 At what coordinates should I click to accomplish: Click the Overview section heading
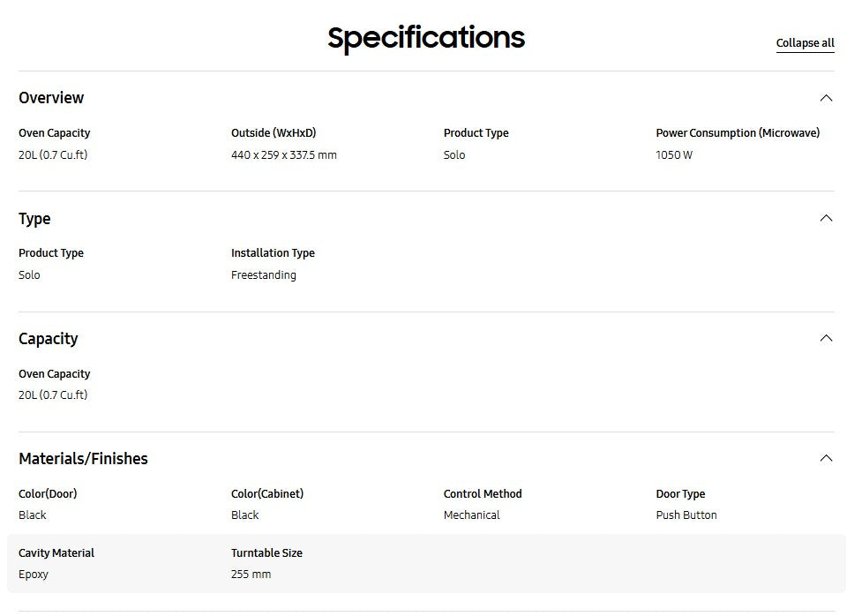51,98
